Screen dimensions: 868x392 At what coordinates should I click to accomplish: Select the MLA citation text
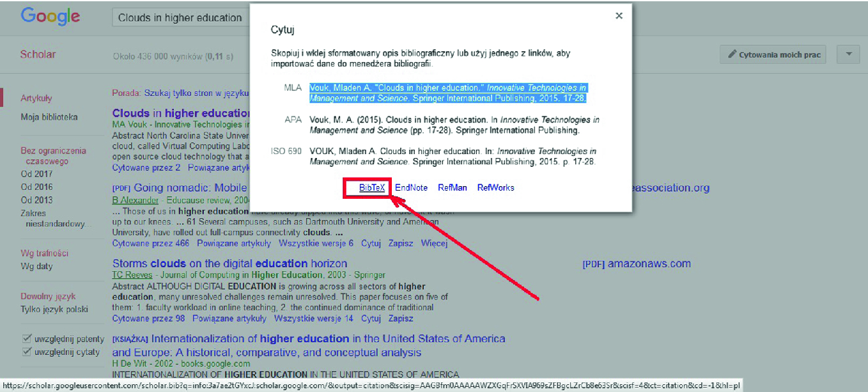coord(448,93)
